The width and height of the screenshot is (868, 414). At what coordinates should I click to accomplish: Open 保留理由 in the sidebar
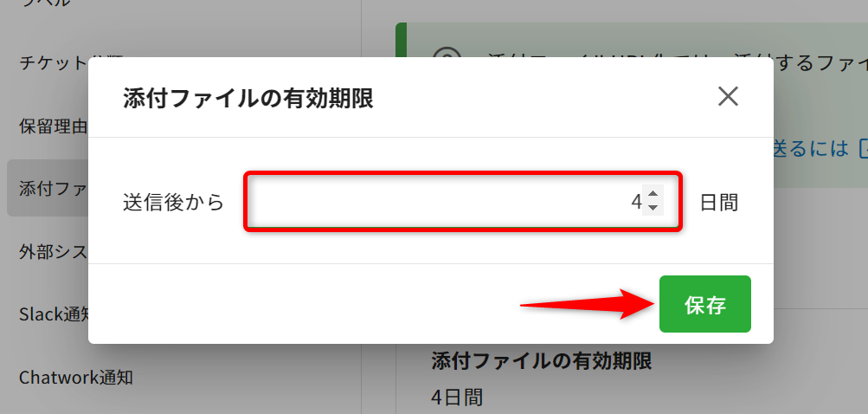(x=53, y=126)
